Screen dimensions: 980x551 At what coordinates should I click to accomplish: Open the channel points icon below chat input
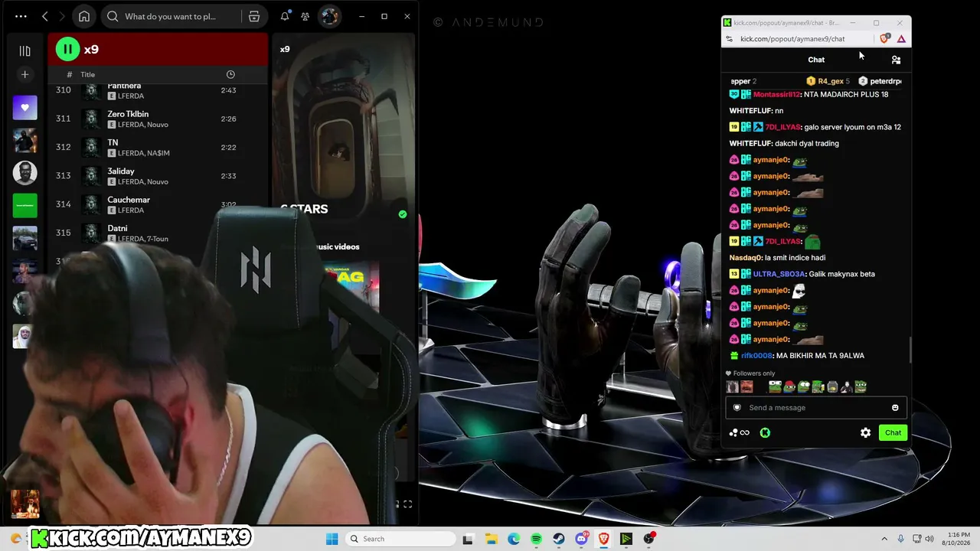[739, 432]
